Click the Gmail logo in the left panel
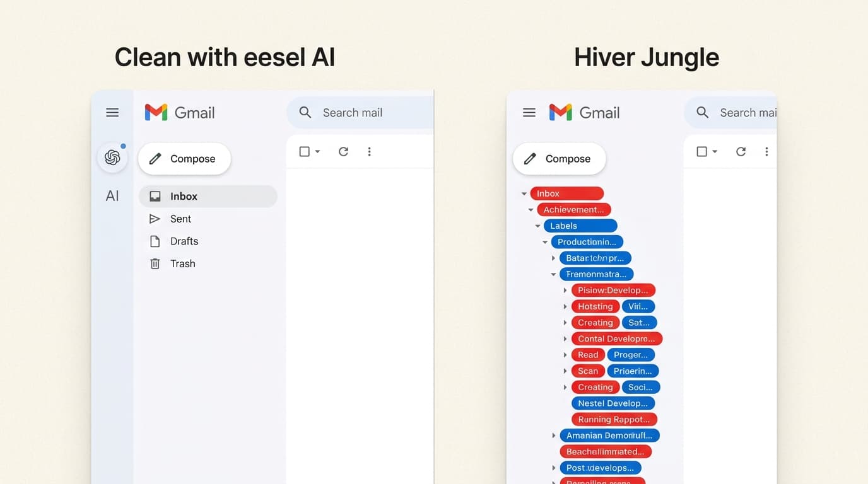The width and height of the screenshot is (868, 484). [180, 113]
